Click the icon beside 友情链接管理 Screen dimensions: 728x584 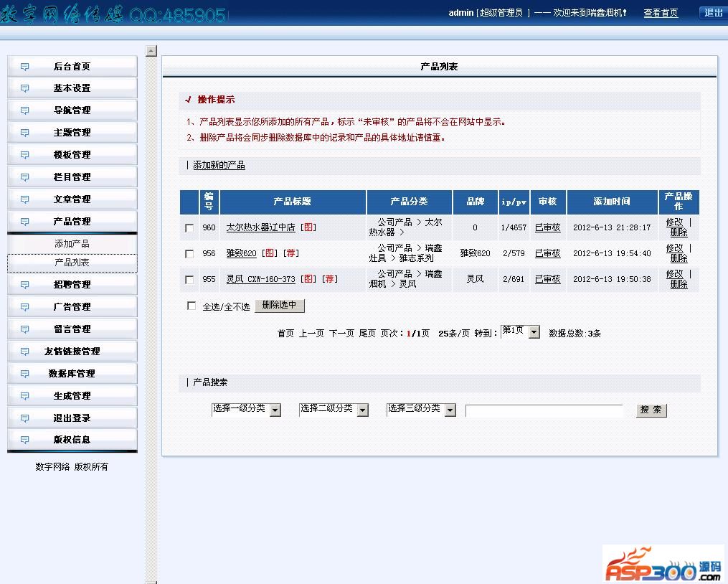[x=24, y=352]
